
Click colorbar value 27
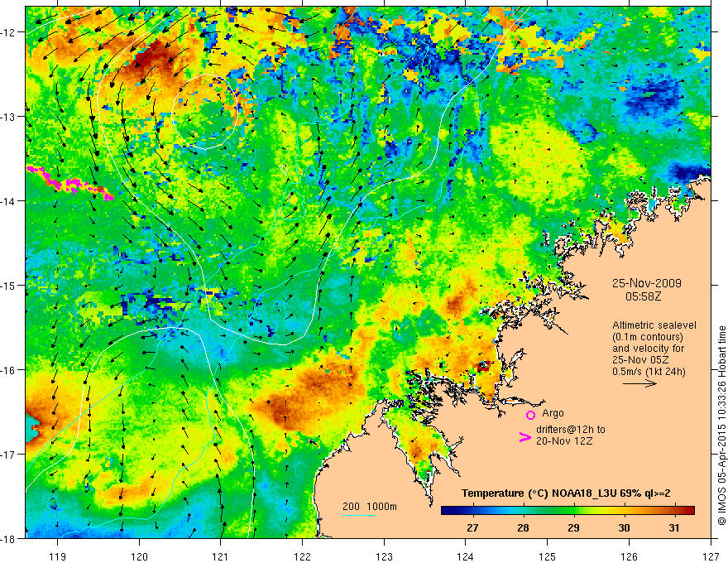tap(472, 527)
